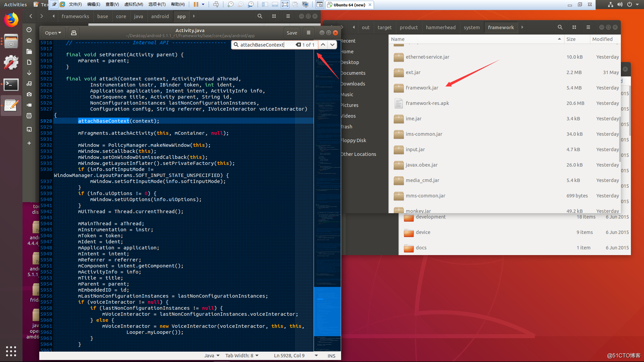This screenshot has width=644, height=362.
Task: Expand the Java language selector
Action: (212, 356)
